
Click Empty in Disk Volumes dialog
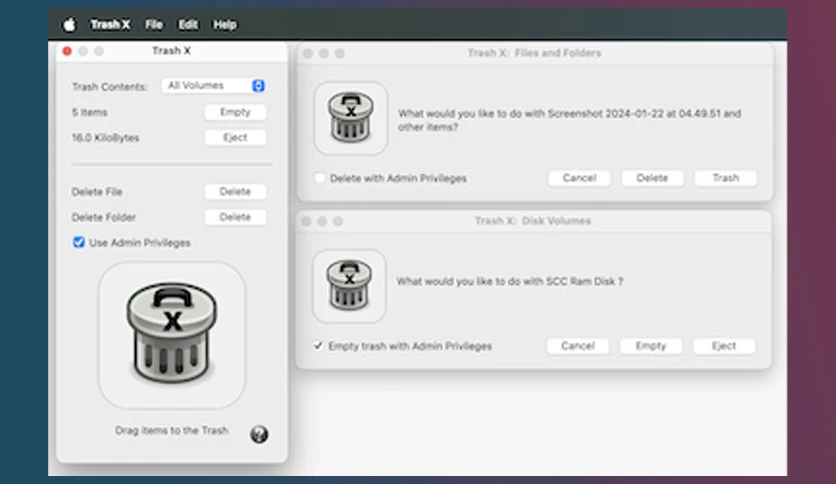point(651,346)
